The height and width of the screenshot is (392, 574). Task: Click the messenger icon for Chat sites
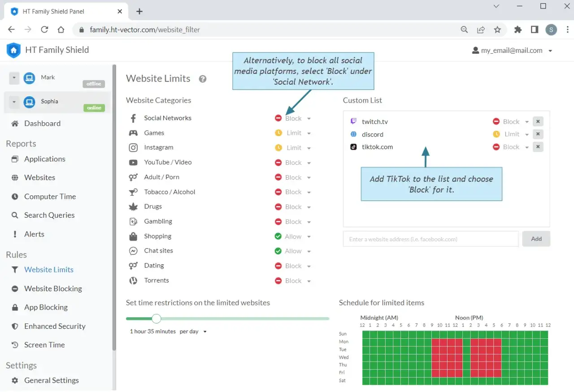click(x=133, y=251)
